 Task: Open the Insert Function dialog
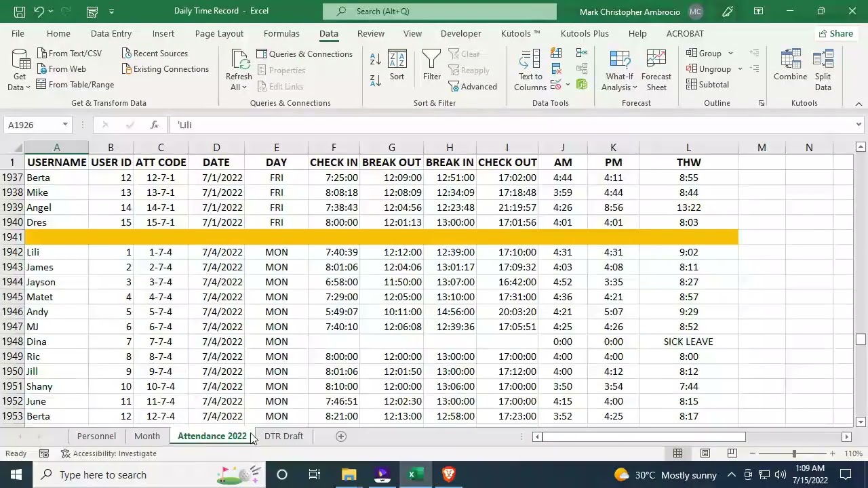coord(155,125)
